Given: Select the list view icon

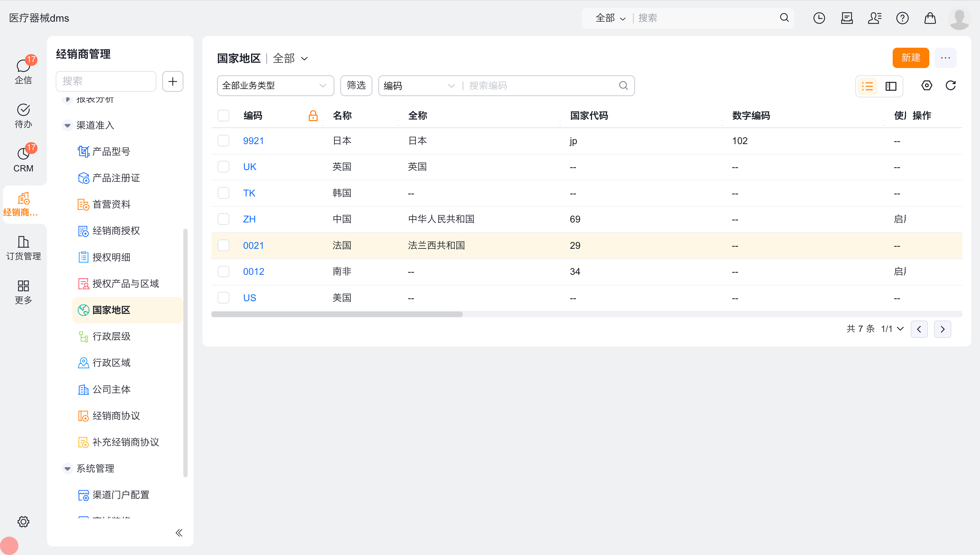Looking at the screenshot, I should (x=867, y=86).
